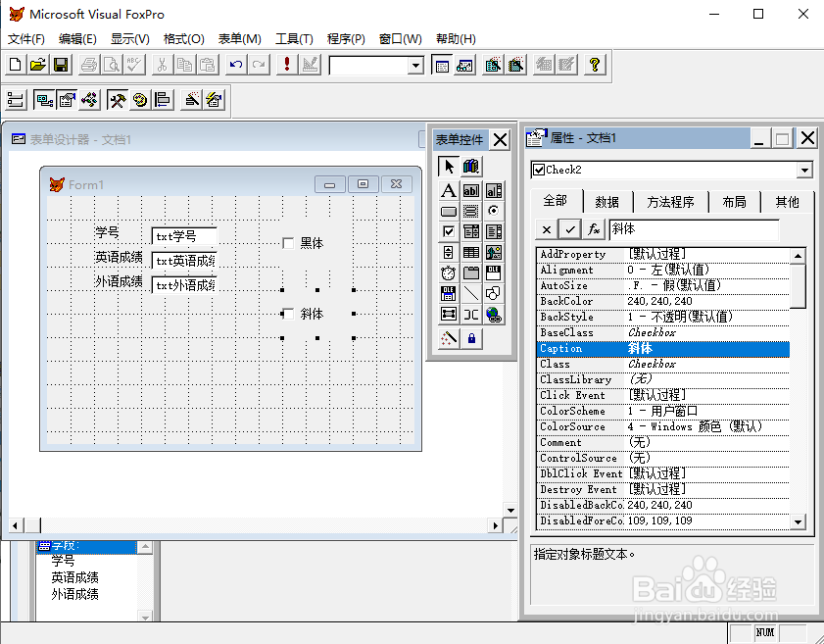Switch to the 数据 properties tab

606,202
